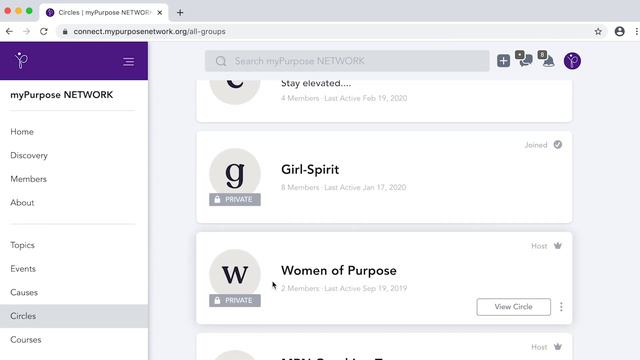Click the search magnifier icon
This screenshot has height=360, width=640.
point(221,61)
